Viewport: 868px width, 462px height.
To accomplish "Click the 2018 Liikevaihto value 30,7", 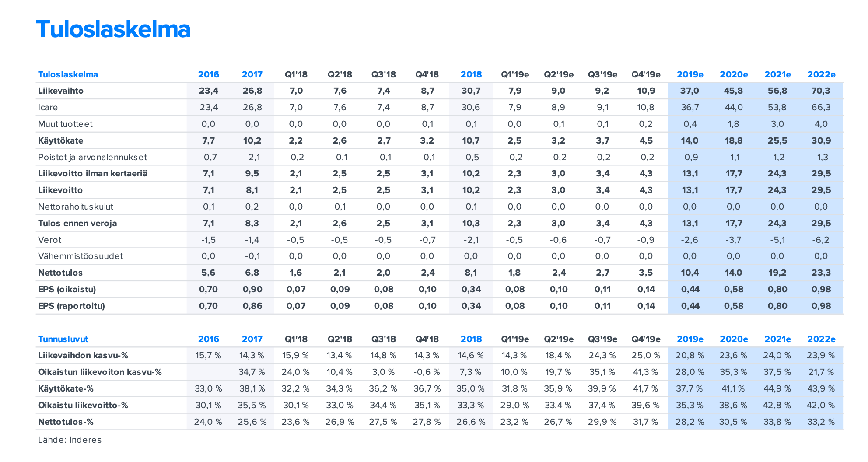I will 471,91.
